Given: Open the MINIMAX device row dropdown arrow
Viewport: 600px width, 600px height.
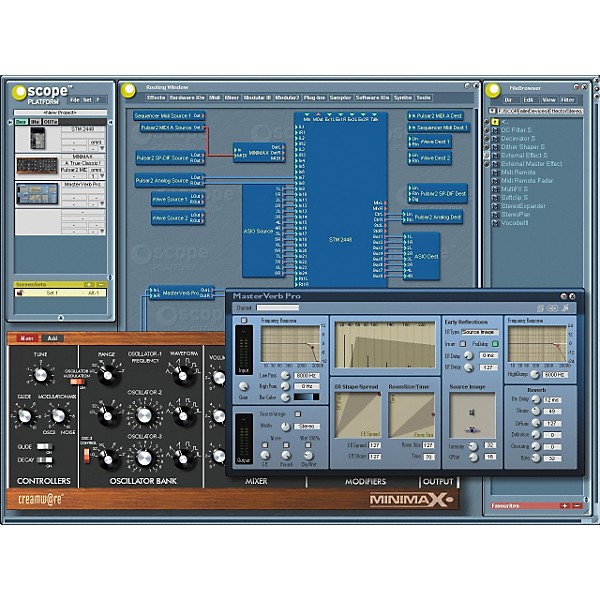Looking at the screenshot, I should (x=102, y=176).
